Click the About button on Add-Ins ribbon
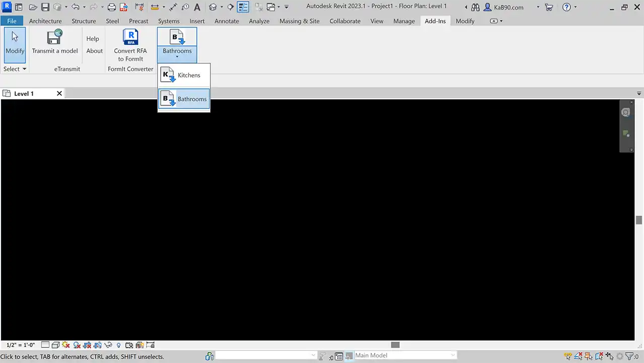This screenshot has width=644, height=363. click(94, 50)
